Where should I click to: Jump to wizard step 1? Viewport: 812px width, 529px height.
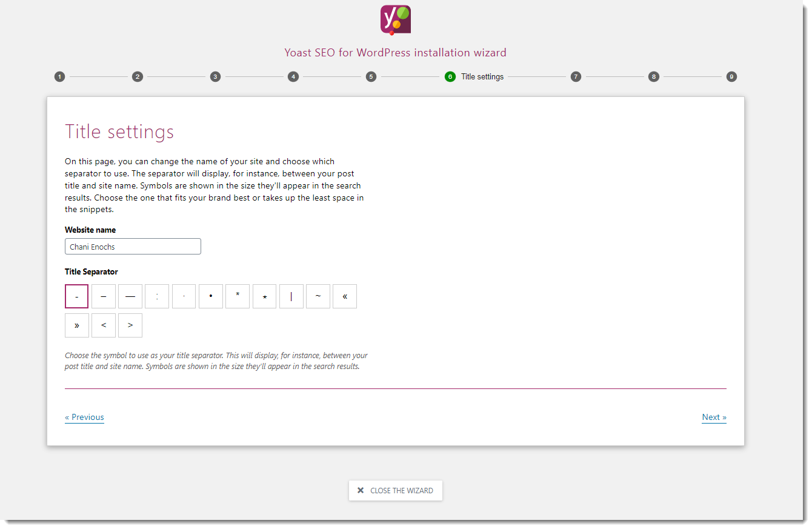(x=59, y=77)
